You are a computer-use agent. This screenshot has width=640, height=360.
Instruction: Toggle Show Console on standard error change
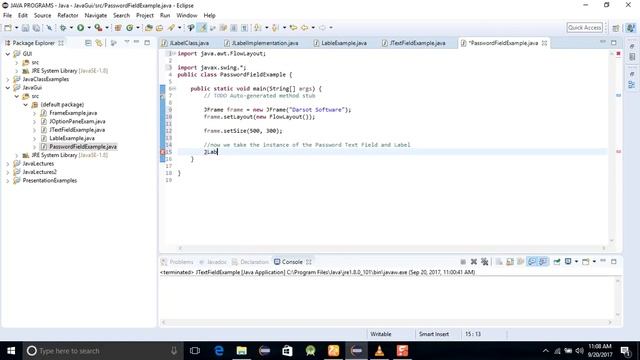[x=542, y=262]
